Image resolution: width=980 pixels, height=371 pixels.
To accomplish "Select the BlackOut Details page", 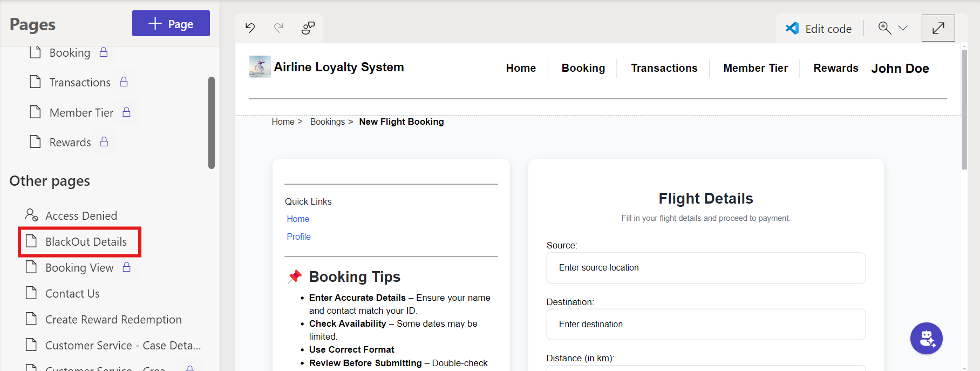I will pyautogui.click(x=86, y=241).
